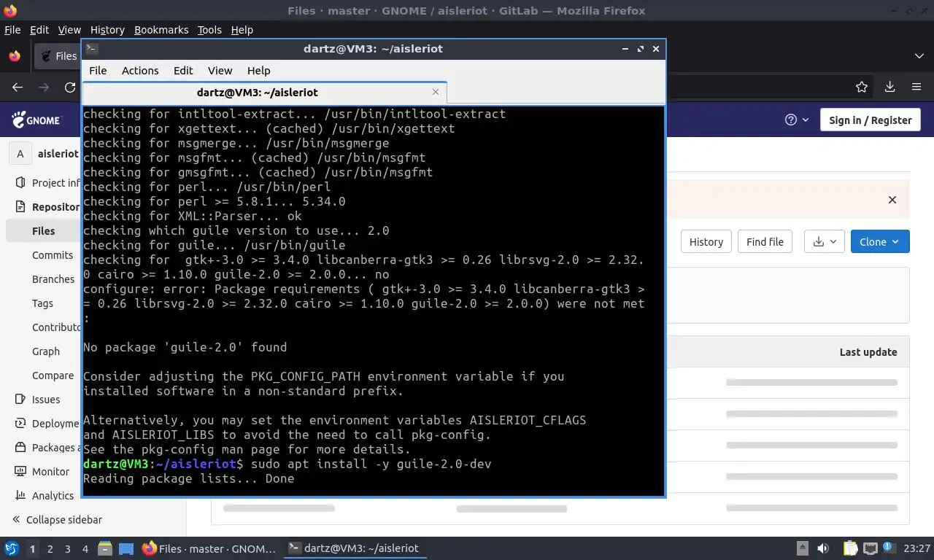
Task: Open Firefox Edit menu in menu bar
Action: pos(39,30)
